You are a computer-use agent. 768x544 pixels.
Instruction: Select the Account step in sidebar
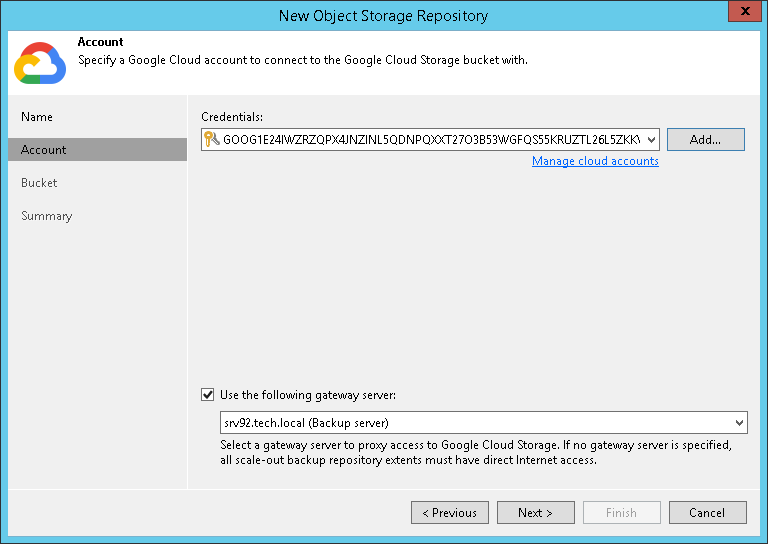pyautogui.click(x=44, y=150)
